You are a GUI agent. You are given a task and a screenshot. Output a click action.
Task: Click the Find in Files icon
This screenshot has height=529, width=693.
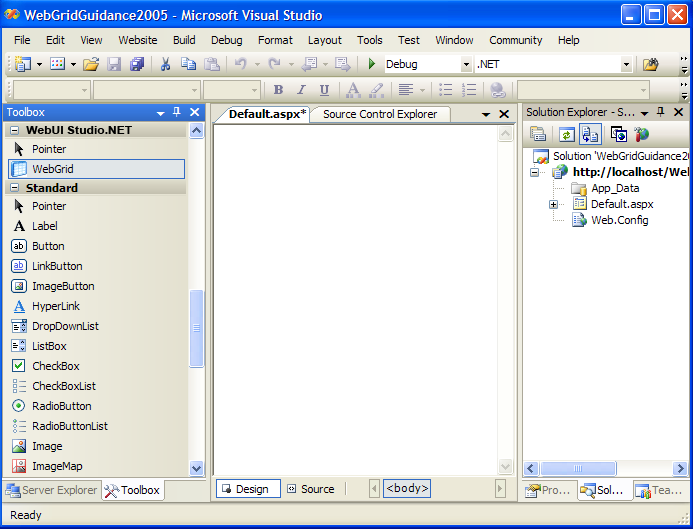650,65
